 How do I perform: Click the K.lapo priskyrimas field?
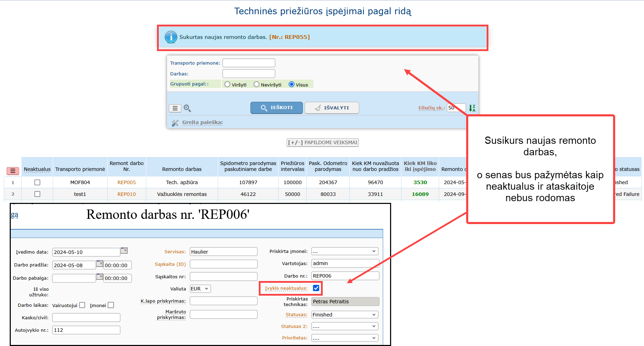tap(223, 301)
